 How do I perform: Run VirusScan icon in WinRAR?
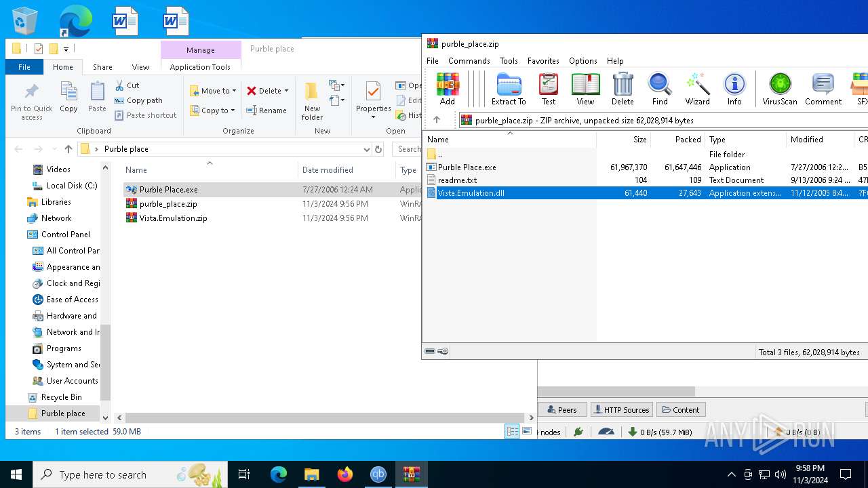tap(780, 89)
